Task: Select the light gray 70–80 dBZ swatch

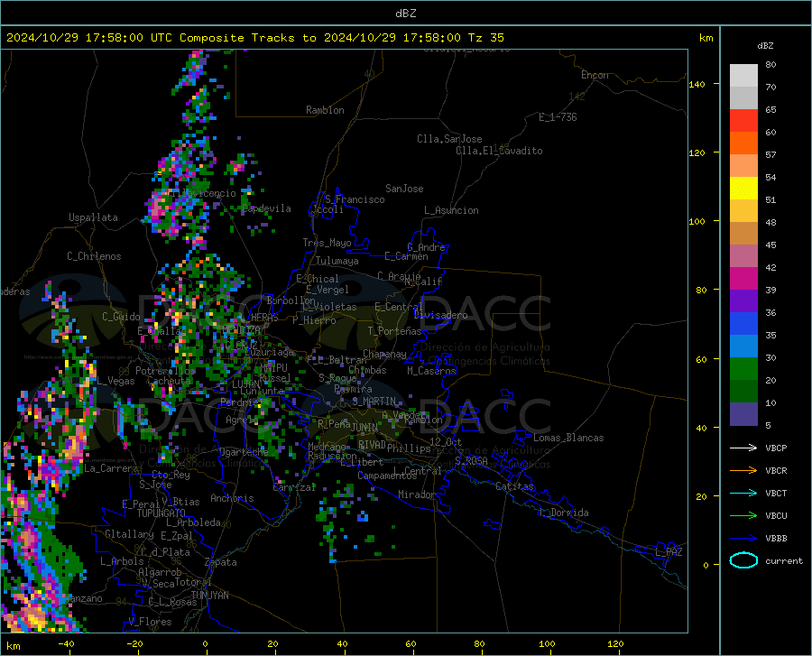Action: pos(743,76)
